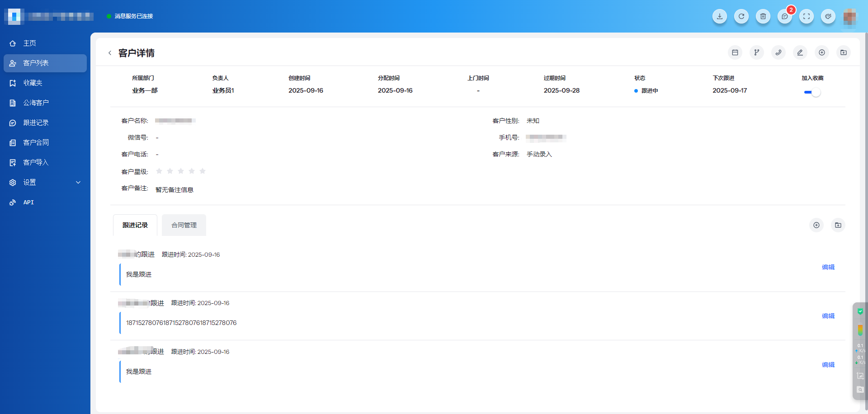The image size is (868, 414).
Task: Open 客户合同 in the sidebar
Action: [x=45, y=143]
